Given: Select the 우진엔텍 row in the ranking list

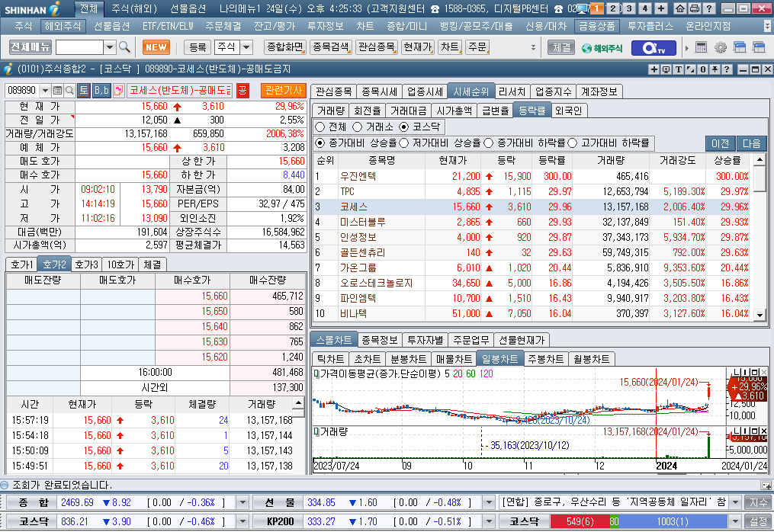Looking at the screenshot, I should (x=532, y=176).
